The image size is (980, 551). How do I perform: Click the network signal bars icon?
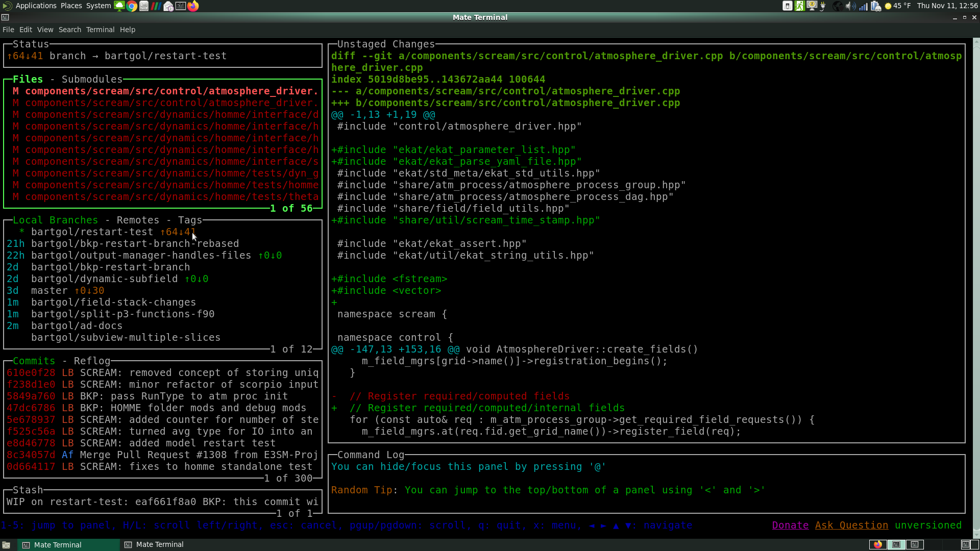(863, 6)
